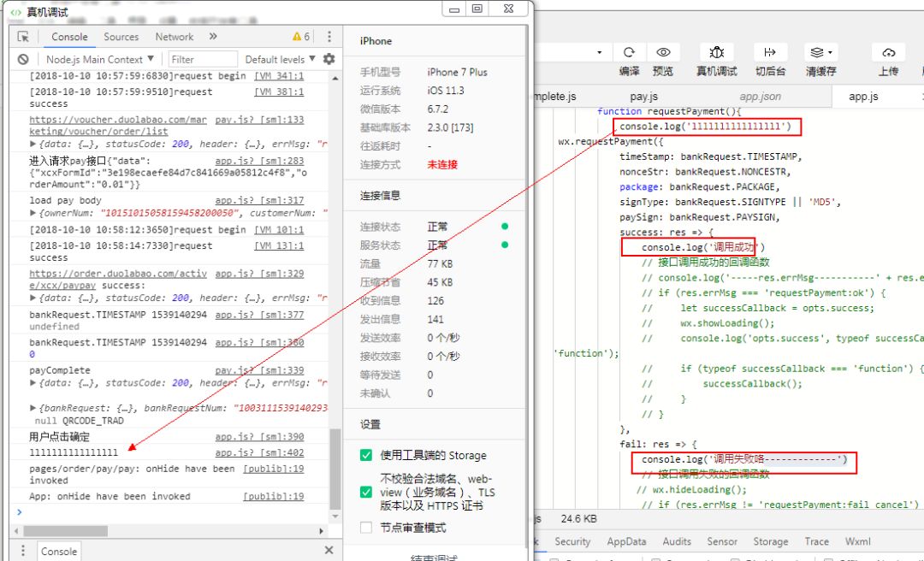Open the app.json editor tab
This screenshot has width=924, height=561.
point(761,96)
